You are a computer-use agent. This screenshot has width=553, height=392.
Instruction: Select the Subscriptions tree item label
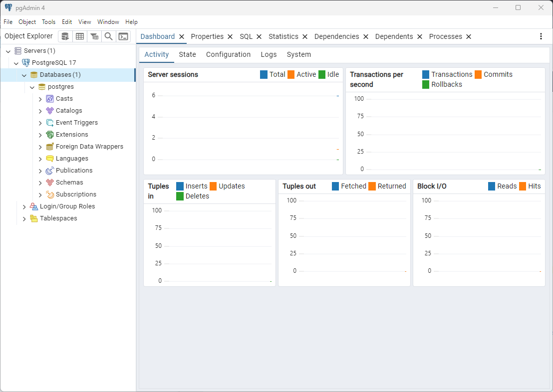76,195
